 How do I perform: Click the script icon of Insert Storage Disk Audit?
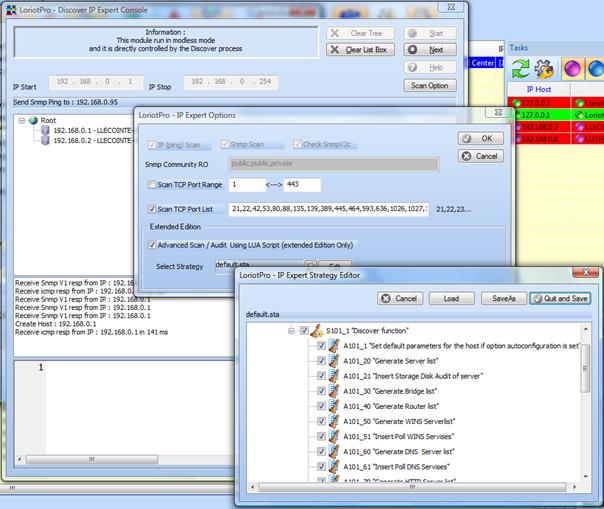[x=334, y=376]
